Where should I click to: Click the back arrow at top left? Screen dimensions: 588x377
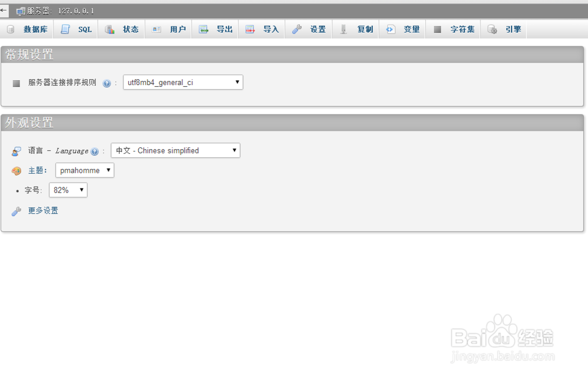tap(4, 11)
